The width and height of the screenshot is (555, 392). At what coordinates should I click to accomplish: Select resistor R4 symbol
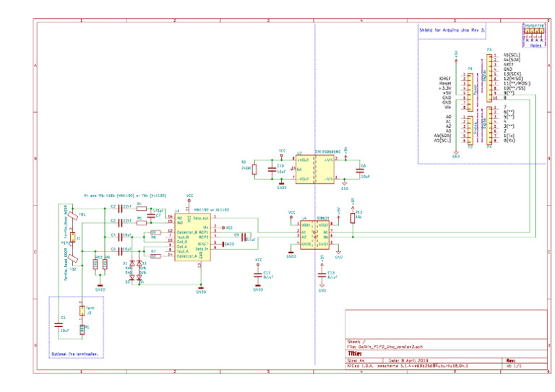142,209
